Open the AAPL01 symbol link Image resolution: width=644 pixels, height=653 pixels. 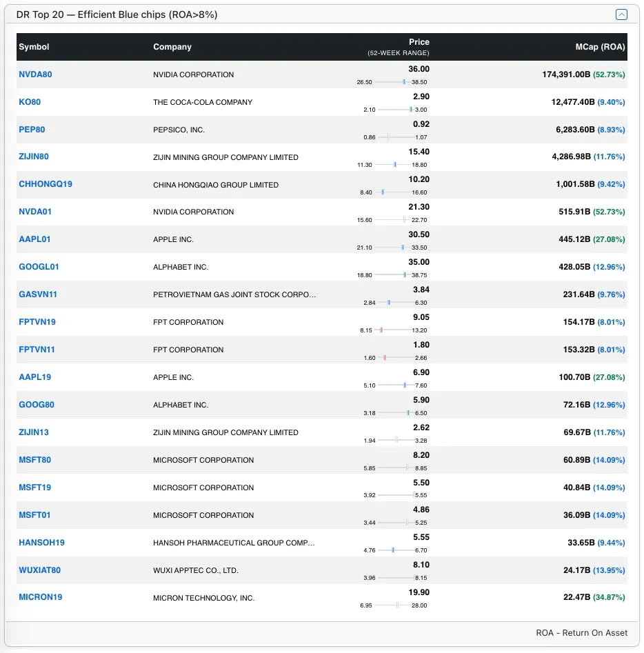coord(34,239)
